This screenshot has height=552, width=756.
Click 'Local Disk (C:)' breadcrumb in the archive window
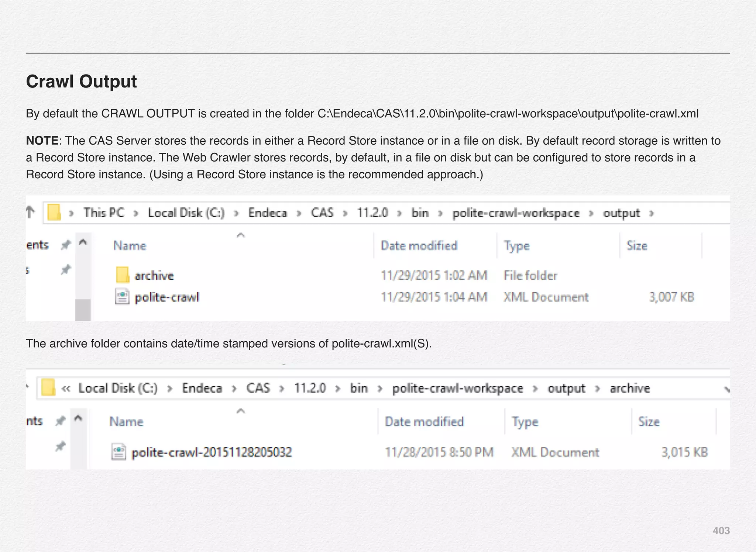(118, 388)
